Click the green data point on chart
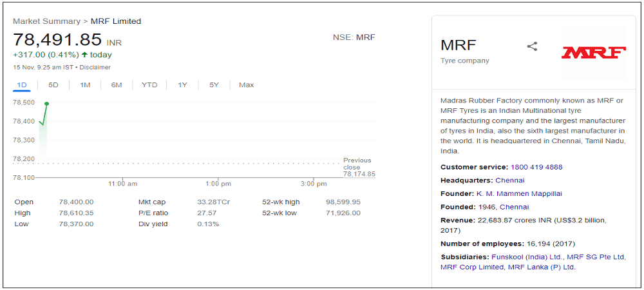Image resolution: width=644 pixels, height=290 pixels. tap(47, 104)
